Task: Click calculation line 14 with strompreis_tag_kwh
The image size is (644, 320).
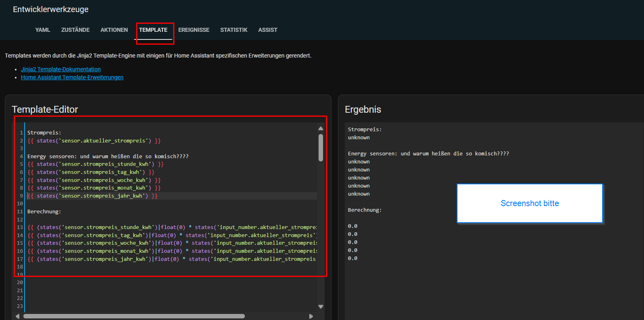Action: (172, 235)
